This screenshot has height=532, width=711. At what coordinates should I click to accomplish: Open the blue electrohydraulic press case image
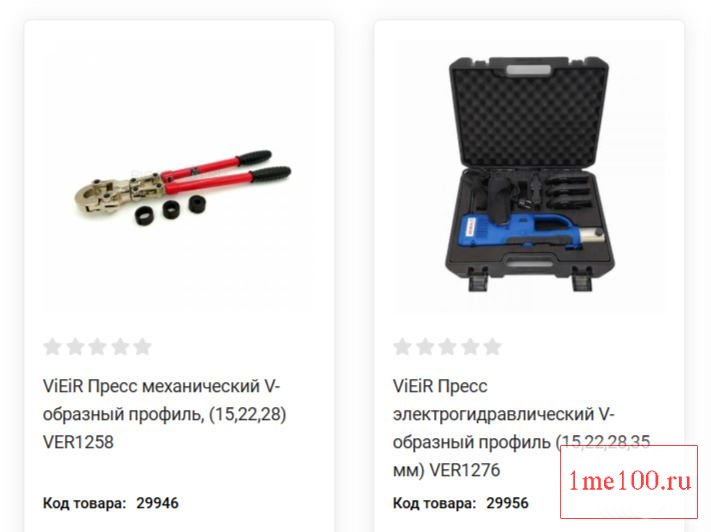pyautogui.click(x=530, y=173)
